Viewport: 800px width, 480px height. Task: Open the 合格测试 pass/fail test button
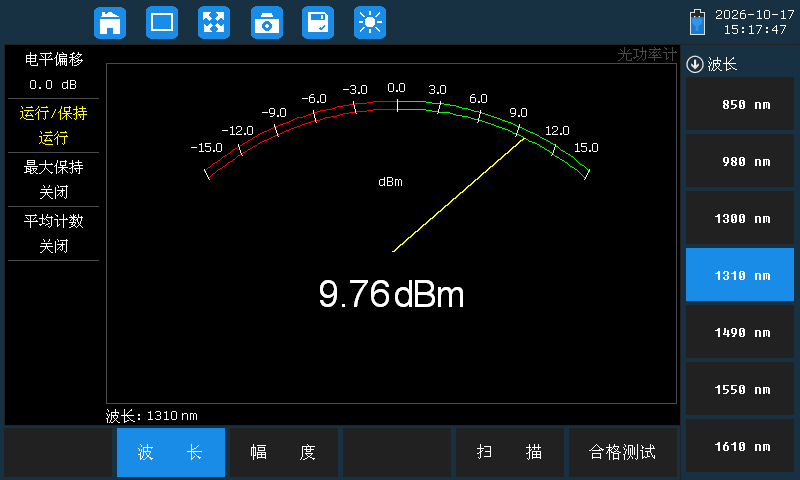coord(623,452)
